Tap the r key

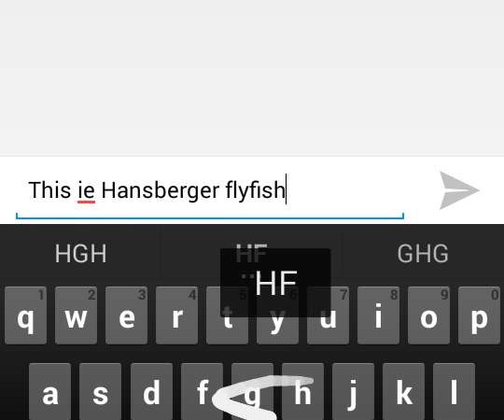[x=176, y=315]
